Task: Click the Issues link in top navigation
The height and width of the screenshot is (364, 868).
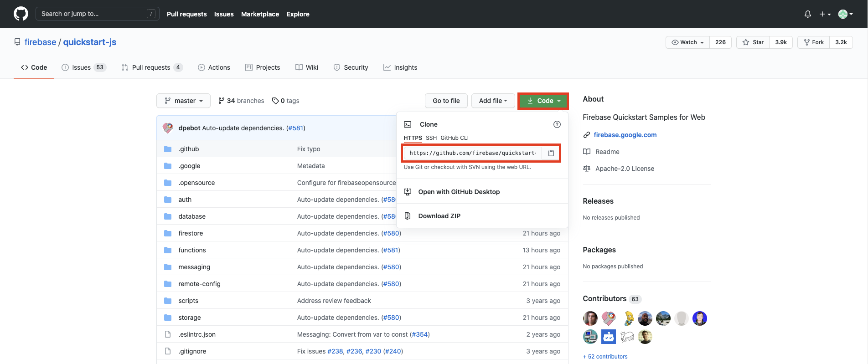Action: coord(224,14)
